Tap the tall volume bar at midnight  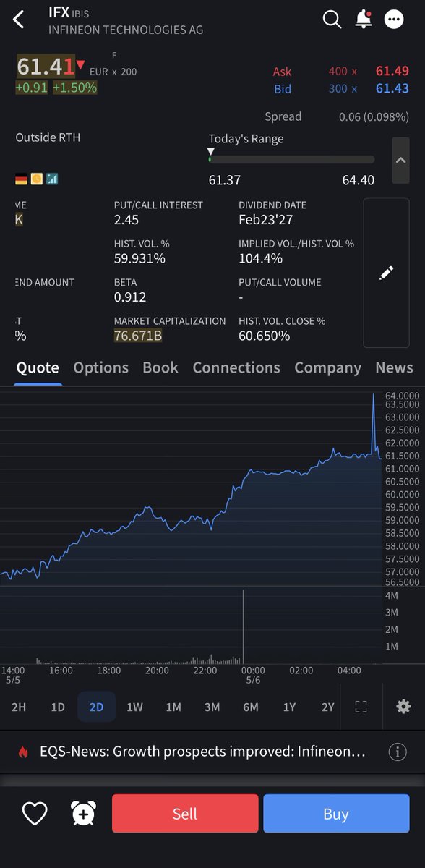coord(244,626)
